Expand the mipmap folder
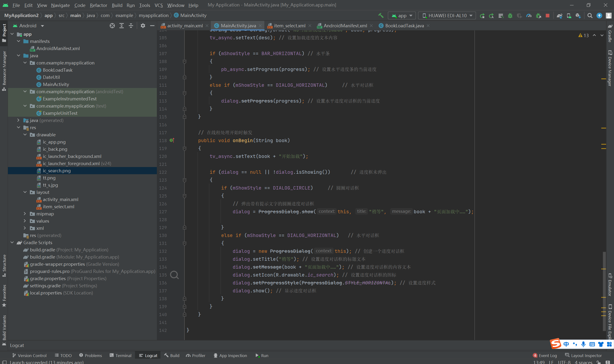The image size is (614, 364). (x=25, y=214)
